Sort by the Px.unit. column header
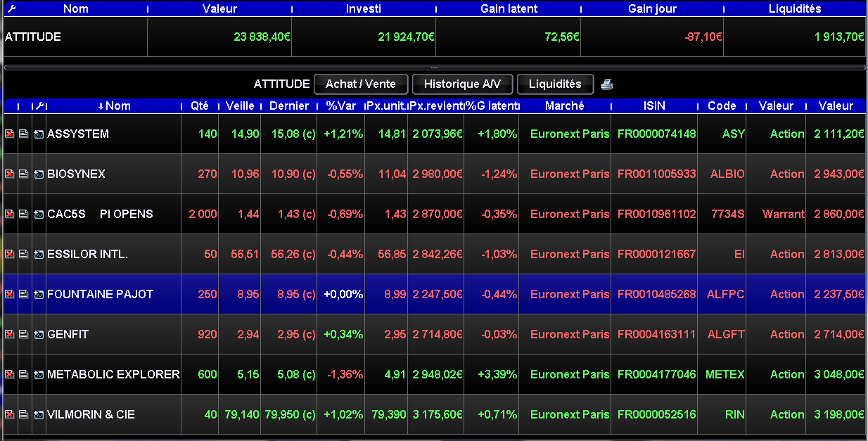Image resolution: width=868 pixels, height=441 pixels. [386, 106]
